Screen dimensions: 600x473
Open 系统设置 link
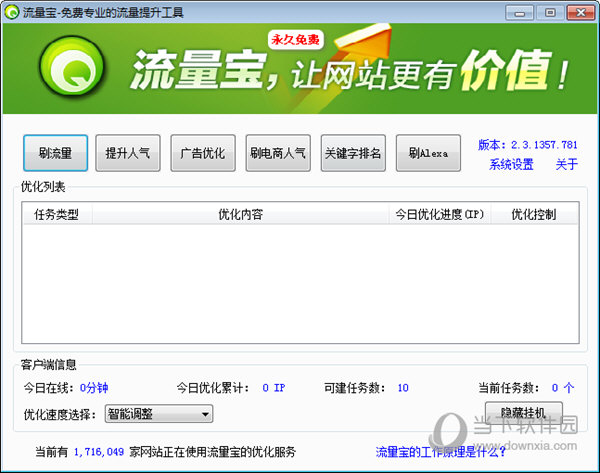(x=511, y=165)
